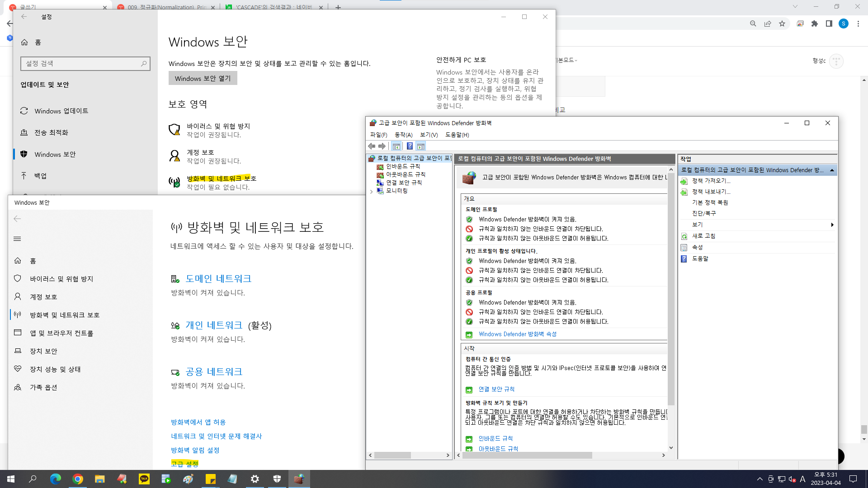Click the 정책 가져오기 import icon
Image resolution: width=868 pixels, height=488 pixels.
tap(684, 181)
